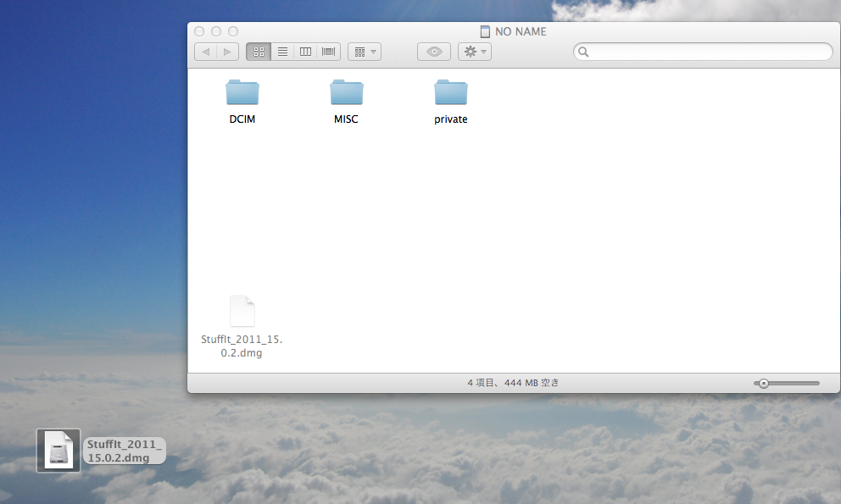Click the search magnifier icon

click(x=583, y=52)
